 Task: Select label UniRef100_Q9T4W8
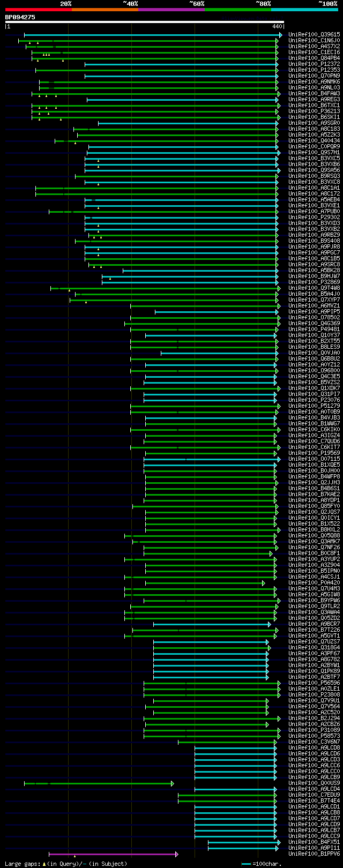pos(314,288)
